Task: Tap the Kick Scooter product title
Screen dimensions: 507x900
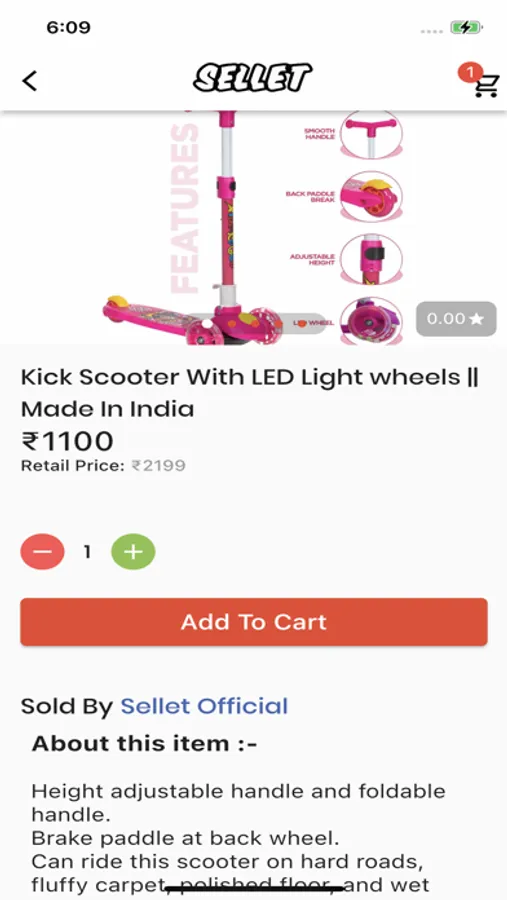Action: pyautogui.click(x=250, y=393)
